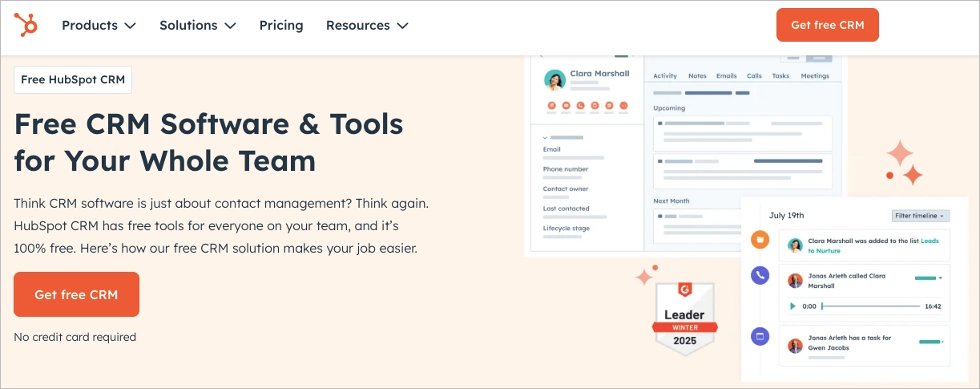Click the G2 Leader Winter 2025 badge
The image size is (980, 389).
[684, 318]
